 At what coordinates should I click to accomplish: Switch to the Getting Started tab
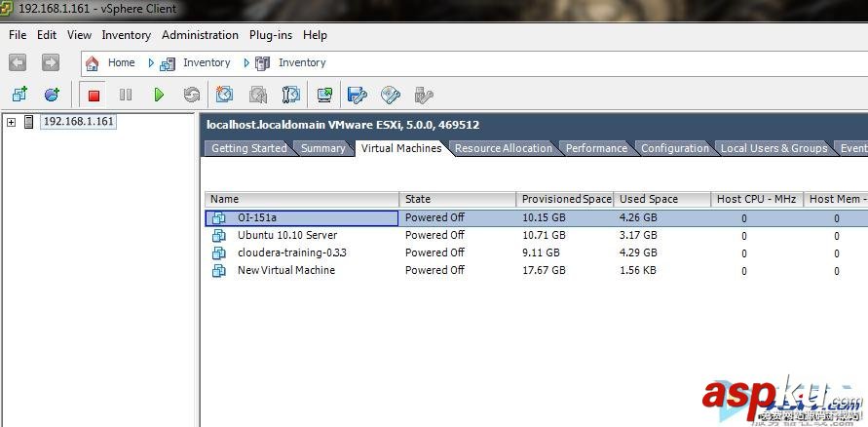coord(249,148)
